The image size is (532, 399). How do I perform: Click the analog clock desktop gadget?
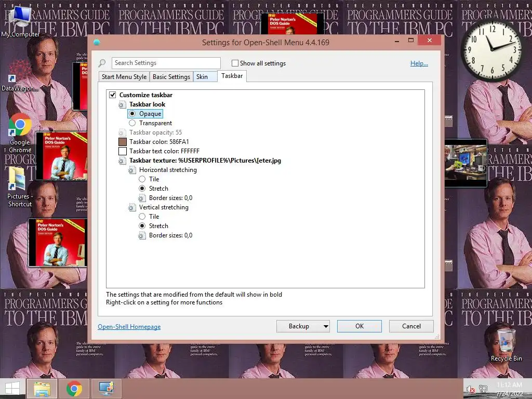point(492,50)
